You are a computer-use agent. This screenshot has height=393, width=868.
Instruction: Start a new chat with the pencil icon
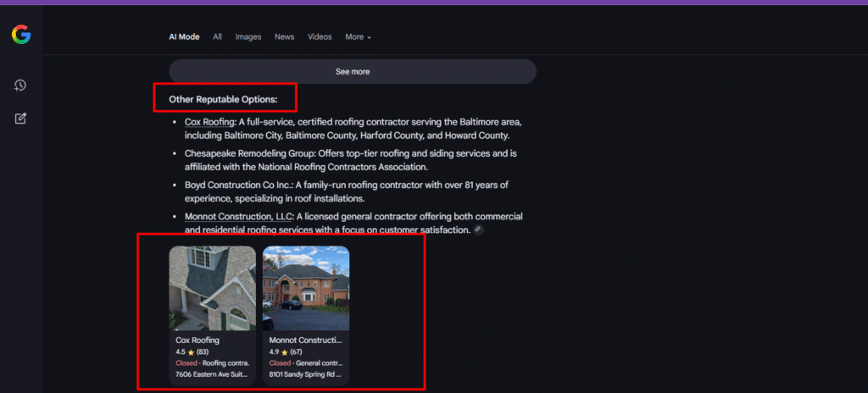pyautogui.click(x=20, y=119)
